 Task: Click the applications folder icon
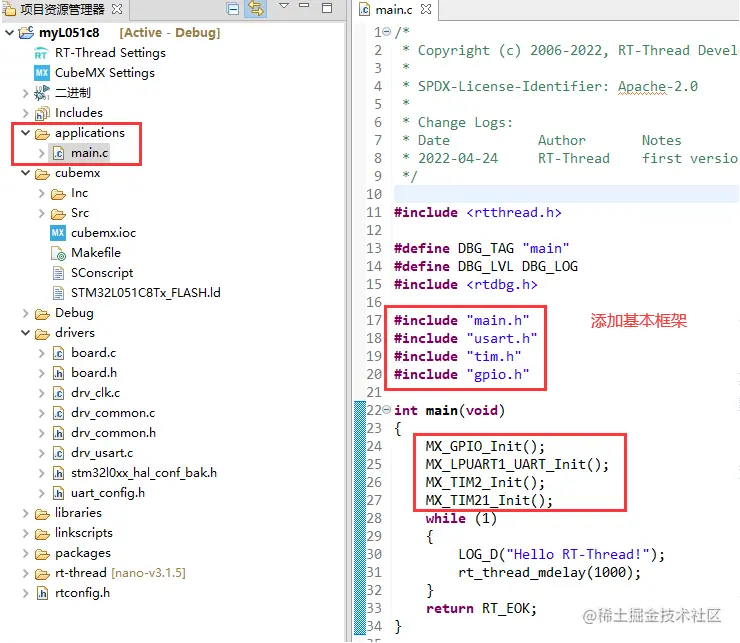click(42, 134)
